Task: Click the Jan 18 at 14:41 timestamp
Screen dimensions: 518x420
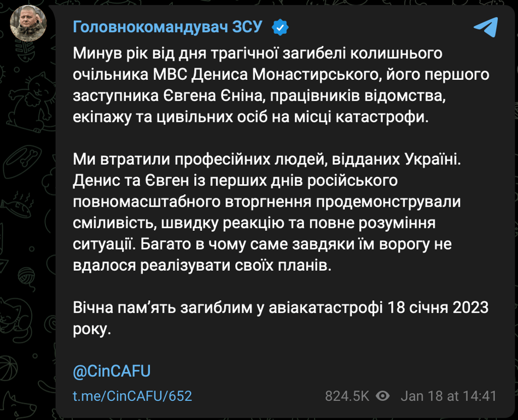Action: (x=449, y=395)
